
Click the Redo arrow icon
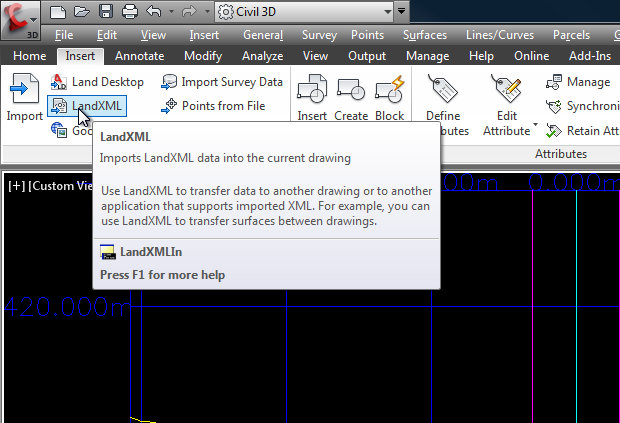[189, 12]
